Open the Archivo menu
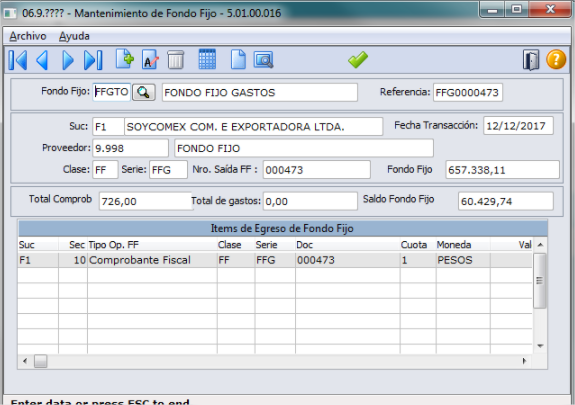This screenshot has height=405, width=575. tap(28, 36)
